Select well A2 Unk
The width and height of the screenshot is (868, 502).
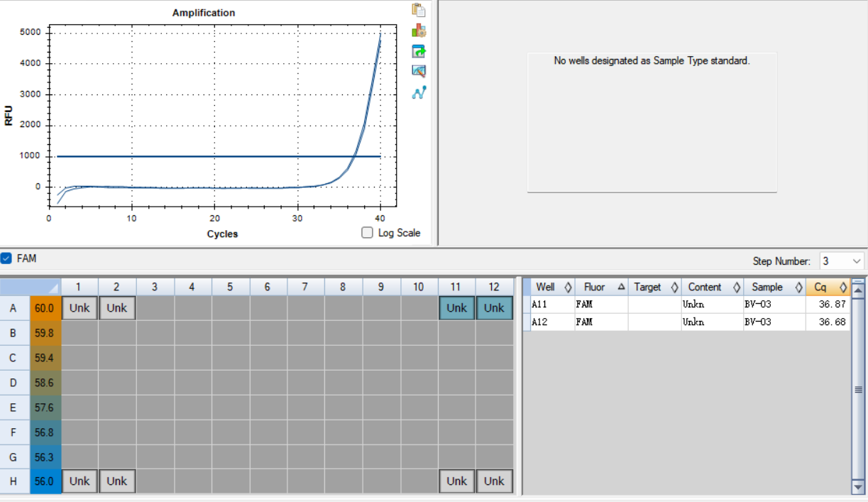click(x=117, y=308)
